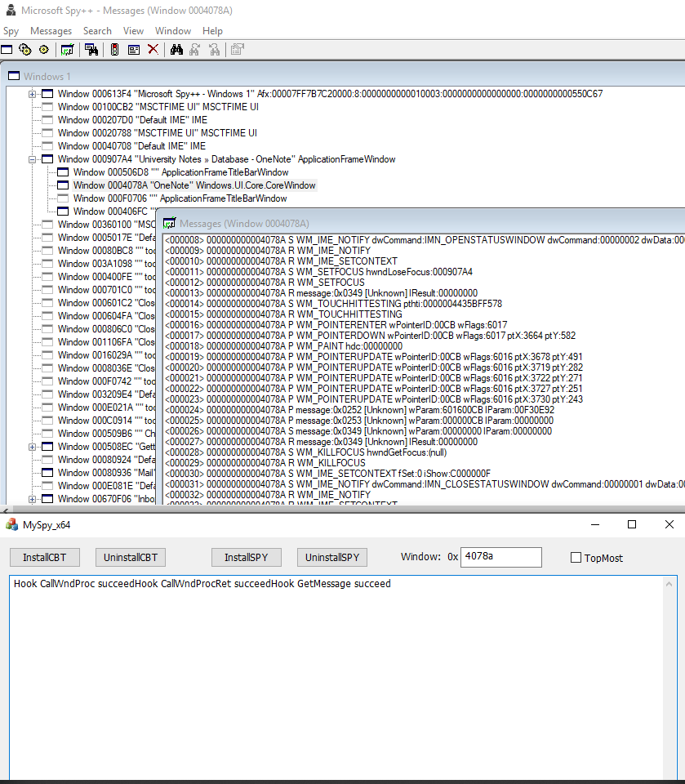
Task: Select Window 000506D8 ApplicationFrameTitleBarWindow row
Action: [x=180, y=172]
